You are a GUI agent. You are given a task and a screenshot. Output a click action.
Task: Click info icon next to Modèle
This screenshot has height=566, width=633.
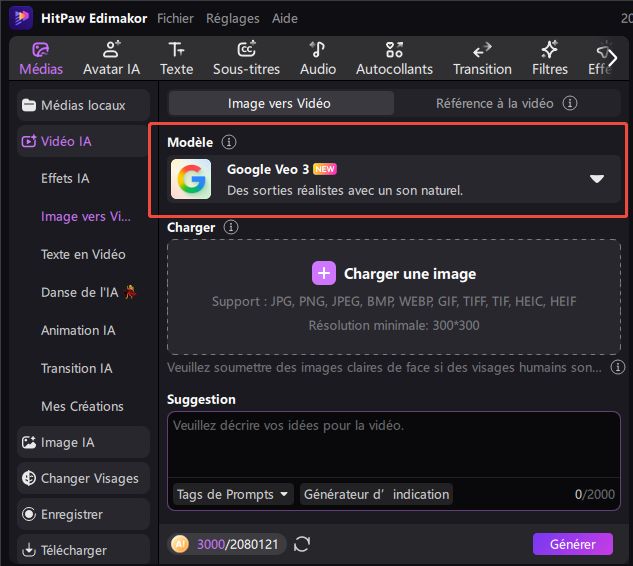click(x=229, y=142)
